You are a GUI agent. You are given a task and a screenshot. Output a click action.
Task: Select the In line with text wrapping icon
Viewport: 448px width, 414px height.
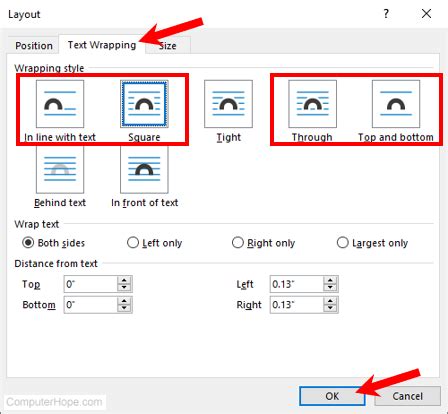click(60, 104)
